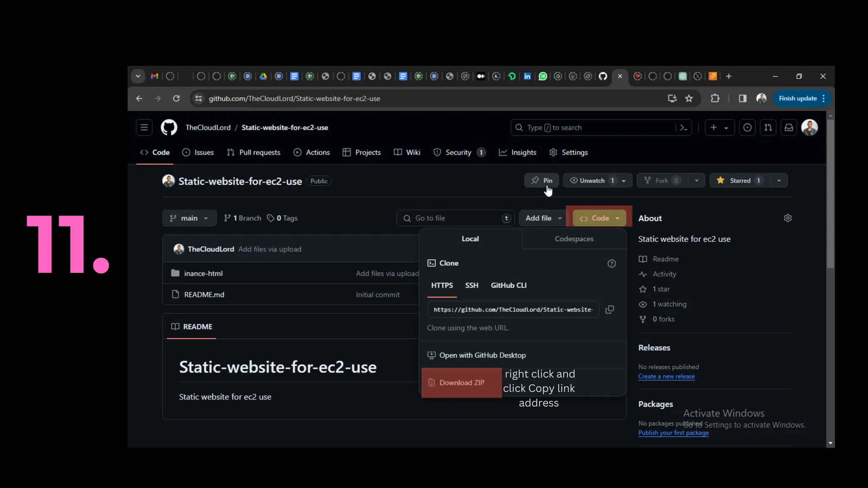Open the Gmail tab in the browser
Image resolution: width=868 pixels, height=488 pixels.
point(155,76)
